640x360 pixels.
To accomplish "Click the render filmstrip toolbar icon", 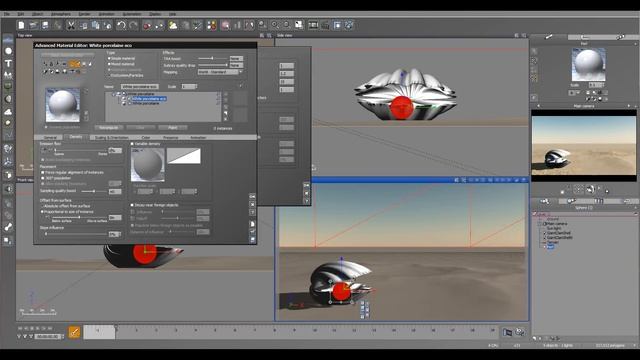I will (x=313, y=25).
